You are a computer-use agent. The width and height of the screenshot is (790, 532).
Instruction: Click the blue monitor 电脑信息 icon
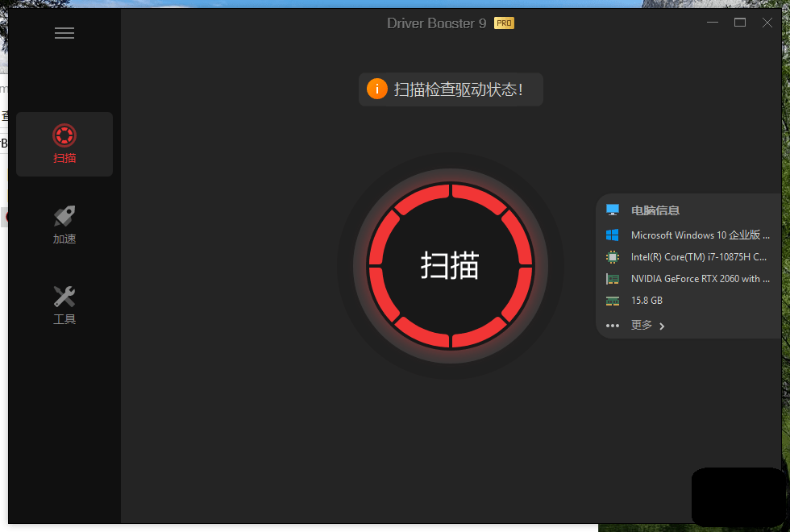tap(612, 210)
